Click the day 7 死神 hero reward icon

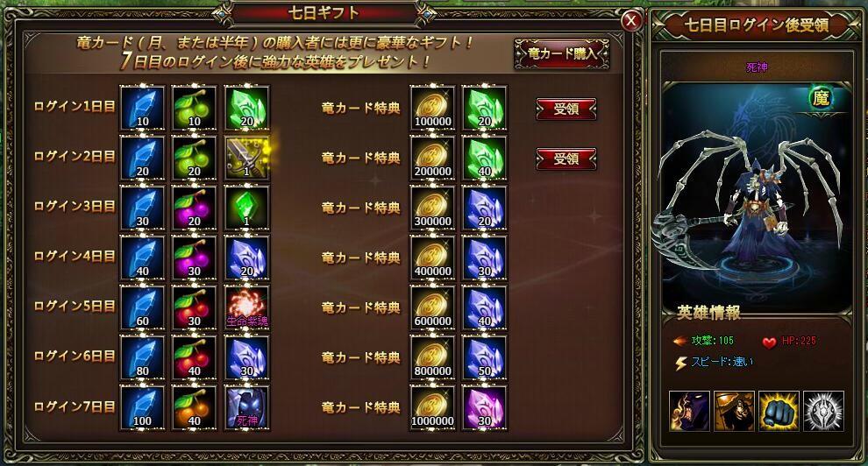(x=246, y=407)
